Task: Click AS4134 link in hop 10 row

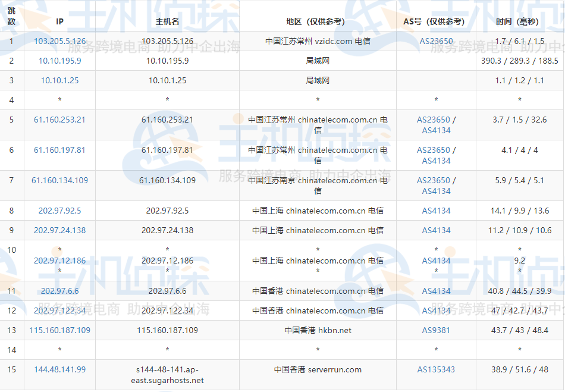Action: tap(436, 261)
